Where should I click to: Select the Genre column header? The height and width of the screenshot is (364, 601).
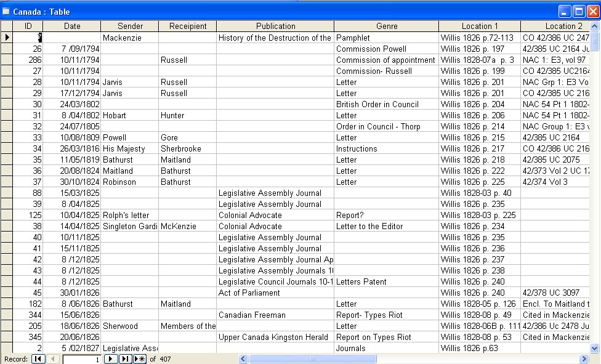coord(387,26)
